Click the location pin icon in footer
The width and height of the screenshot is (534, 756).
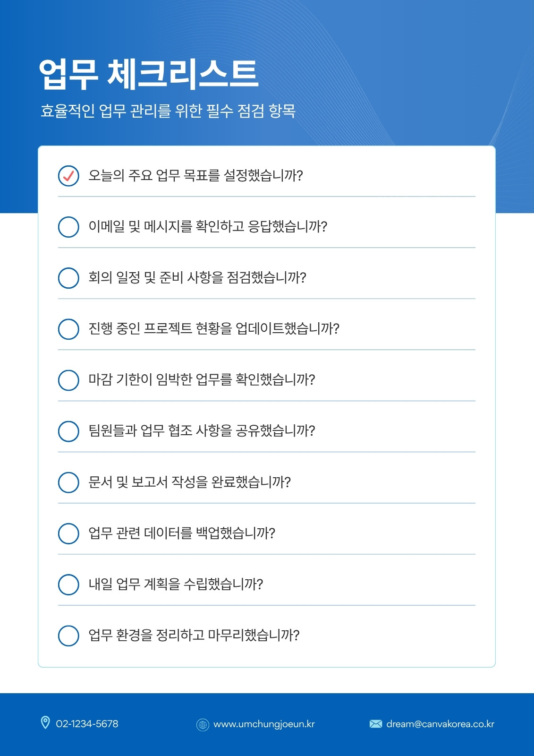point(45,722)
